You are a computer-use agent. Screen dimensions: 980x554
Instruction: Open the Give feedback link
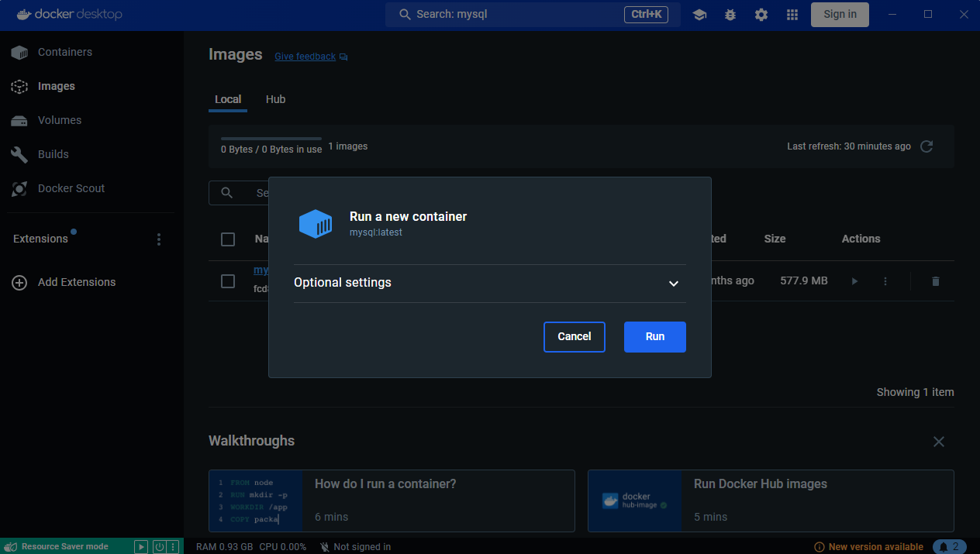coord(311,57)
